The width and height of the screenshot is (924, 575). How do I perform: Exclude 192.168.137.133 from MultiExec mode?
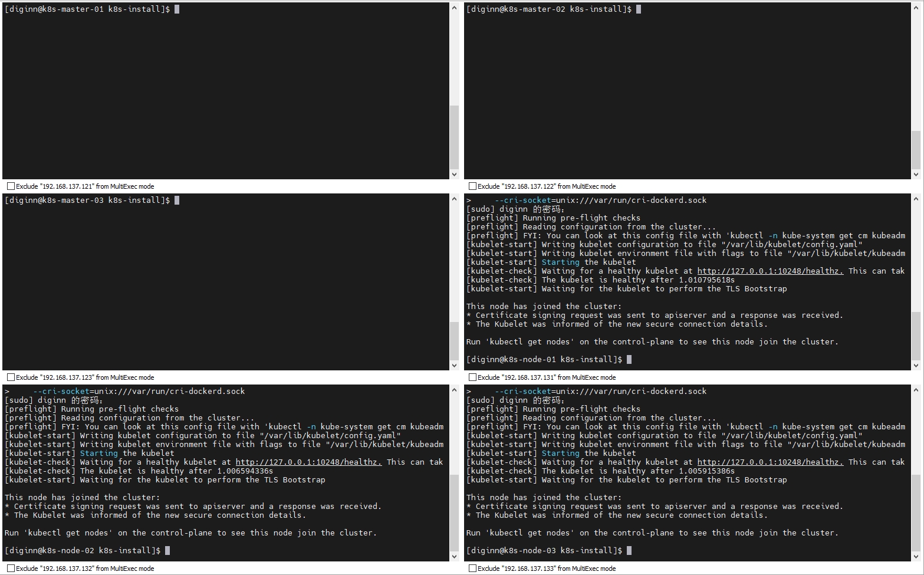click(472, 569)
